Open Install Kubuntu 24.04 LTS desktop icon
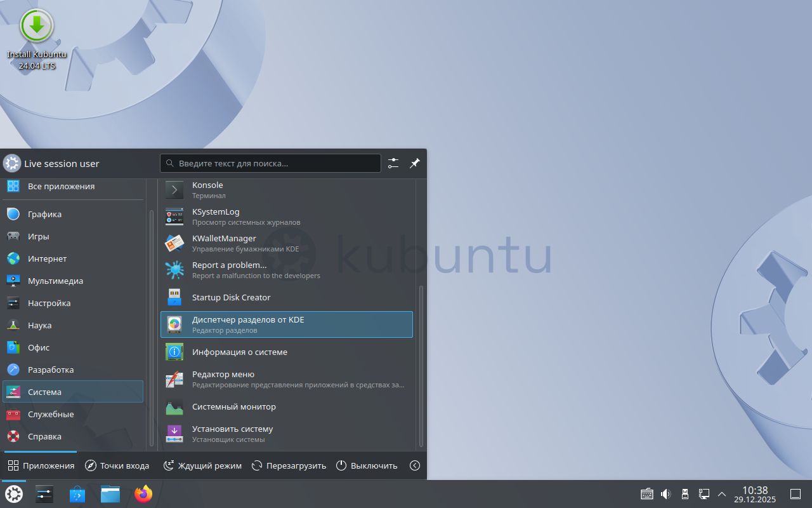 point(37,38)
